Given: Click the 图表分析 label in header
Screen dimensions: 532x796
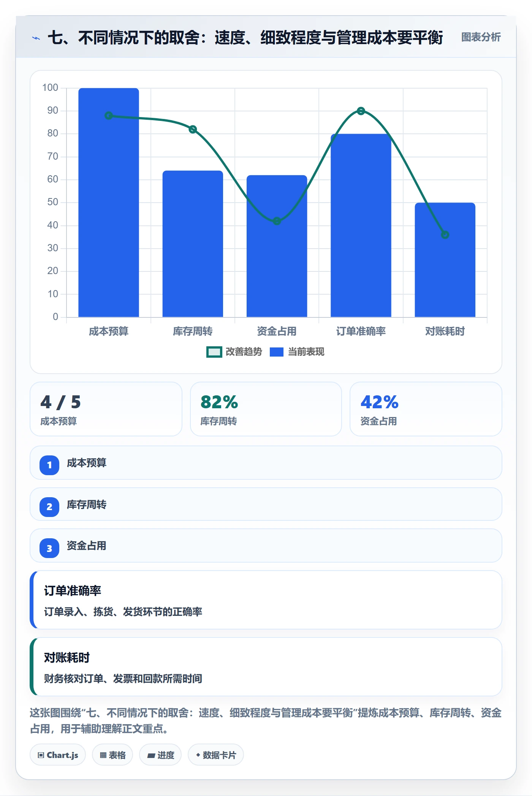Looking at the screenshot, I should point(481,37).
